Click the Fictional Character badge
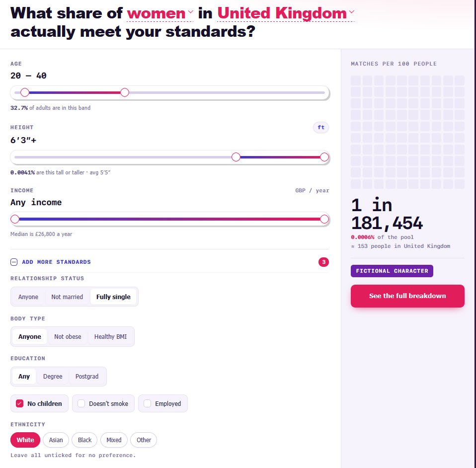476x468 pixels. 392,271
